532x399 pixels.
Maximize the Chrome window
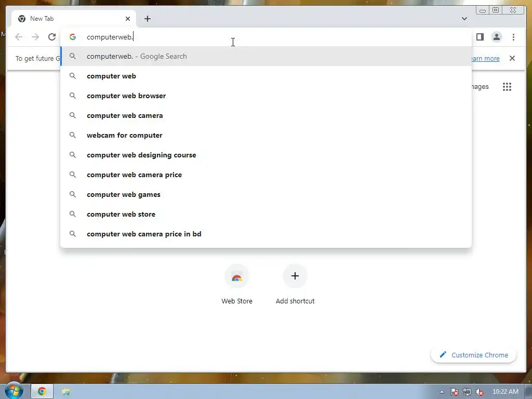[x=496, y=10]
